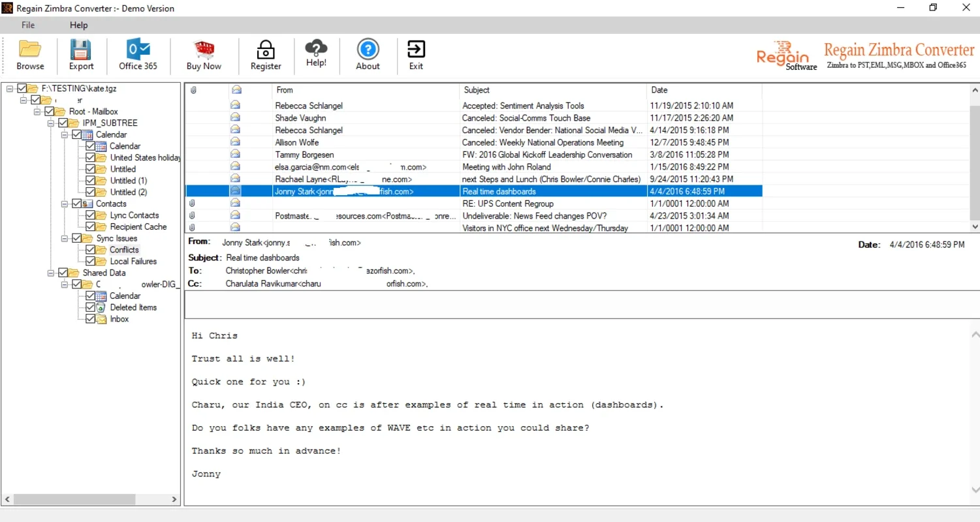Click paperclip icon on UPS Content Regroup row
Viewport: 980px width, 522px height.
[193, 204]
